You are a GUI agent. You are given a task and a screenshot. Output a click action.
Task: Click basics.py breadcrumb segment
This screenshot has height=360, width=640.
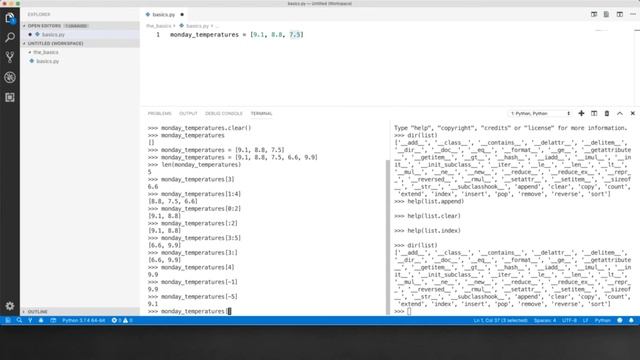(x=197, y=26)
